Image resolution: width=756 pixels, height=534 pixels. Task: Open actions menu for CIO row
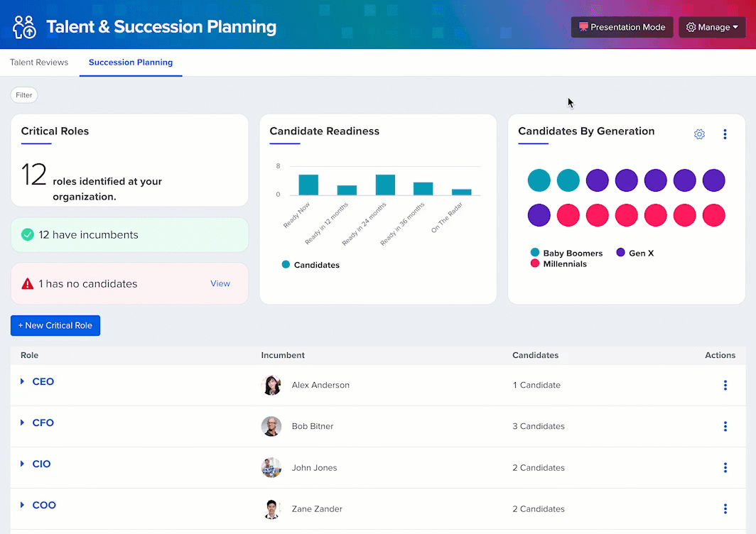[x=725, y=468]
